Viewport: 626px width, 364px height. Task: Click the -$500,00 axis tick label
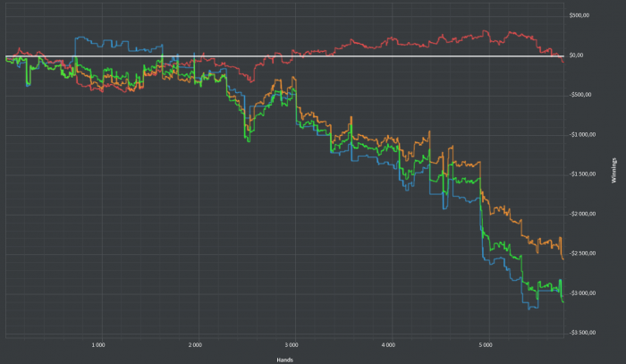tap(580, 95)
